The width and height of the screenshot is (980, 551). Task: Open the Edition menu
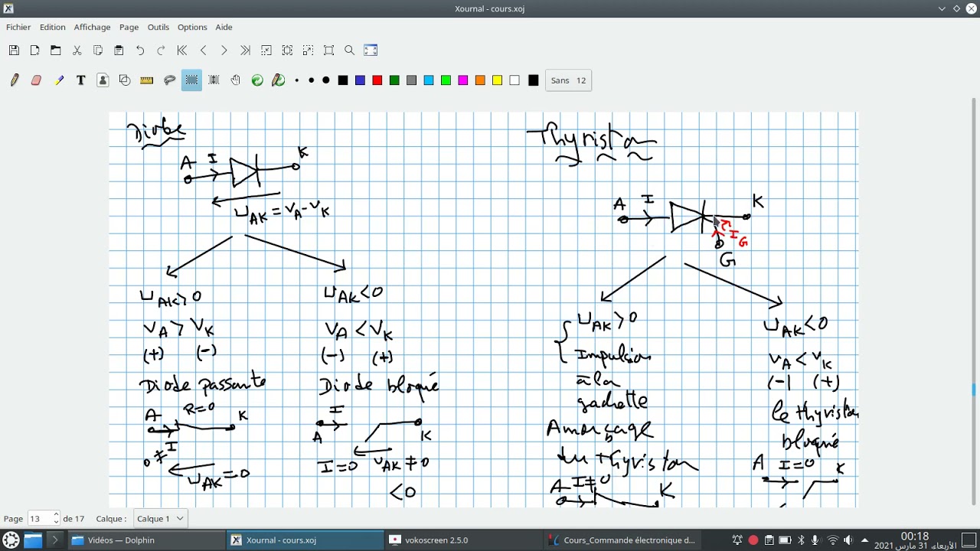pos(53,27)
